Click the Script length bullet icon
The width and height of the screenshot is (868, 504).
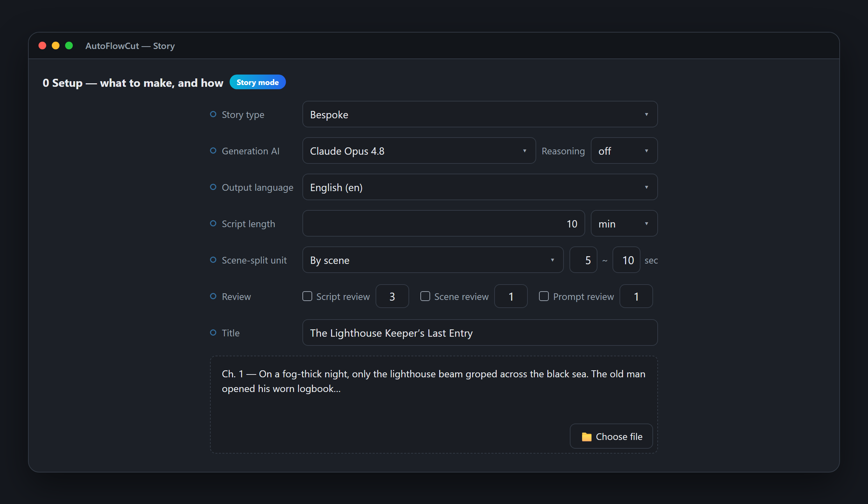(x=213, y=223)
